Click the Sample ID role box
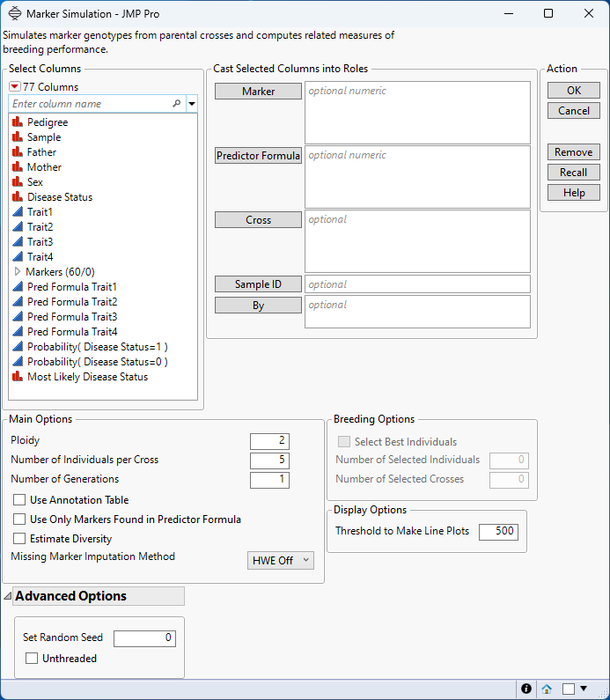610x700 pixels. coord(417,284)
